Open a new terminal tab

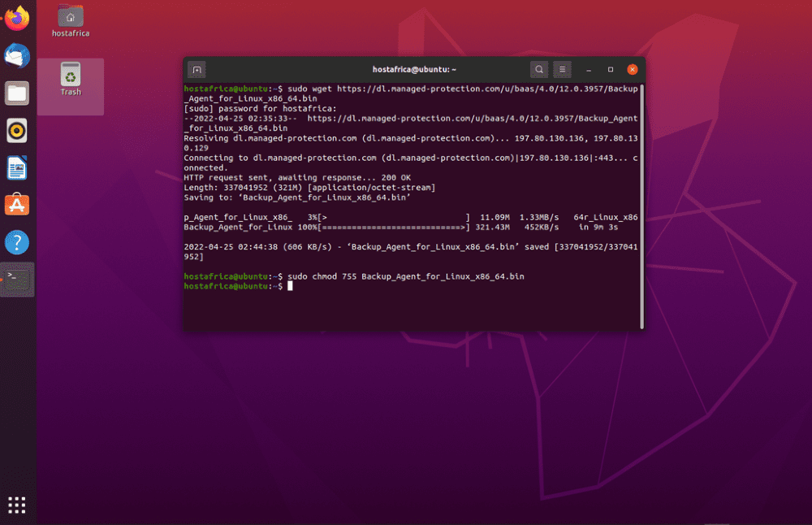(x=197, y=70)
